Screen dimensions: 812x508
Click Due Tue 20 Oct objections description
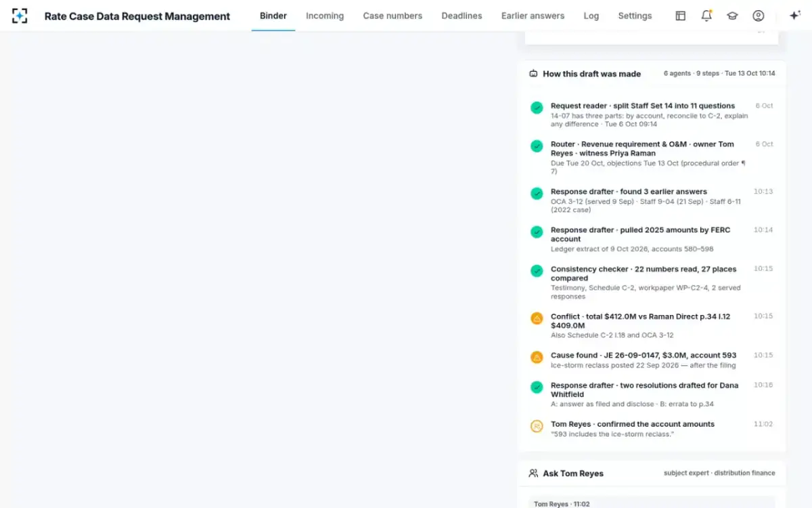648,167
